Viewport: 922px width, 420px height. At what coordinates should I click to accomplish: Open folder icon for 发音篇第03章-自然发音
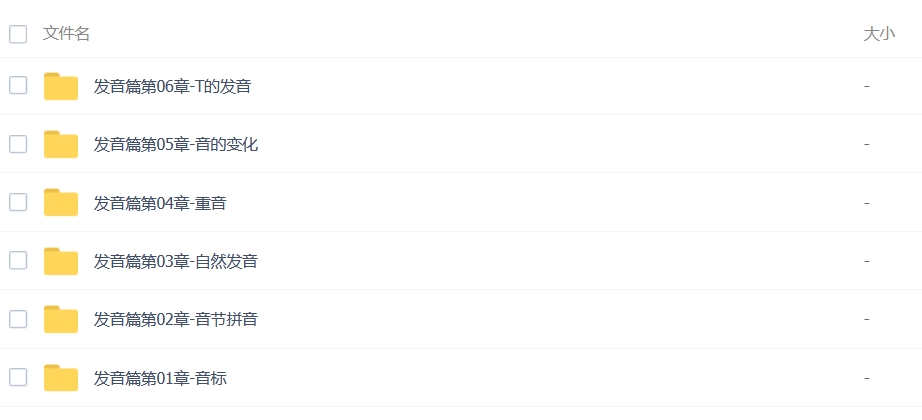click(x=61, y=261)
